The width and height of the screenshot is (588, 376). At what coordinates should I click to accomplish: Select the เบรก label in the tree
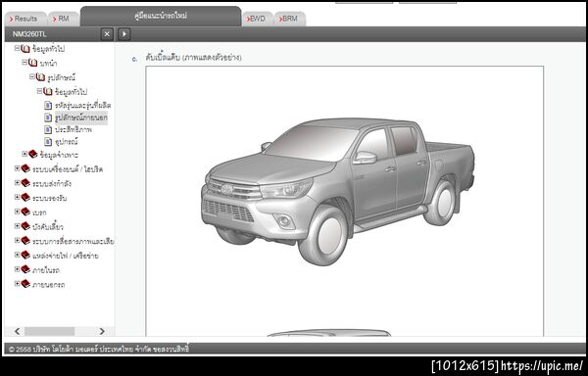[39, 212]
